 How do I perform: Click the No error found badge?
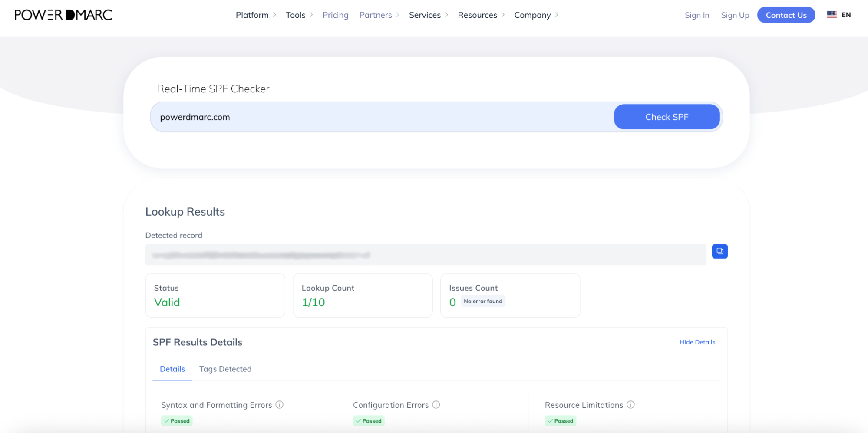pyautogui.click(x=483, y=301)
